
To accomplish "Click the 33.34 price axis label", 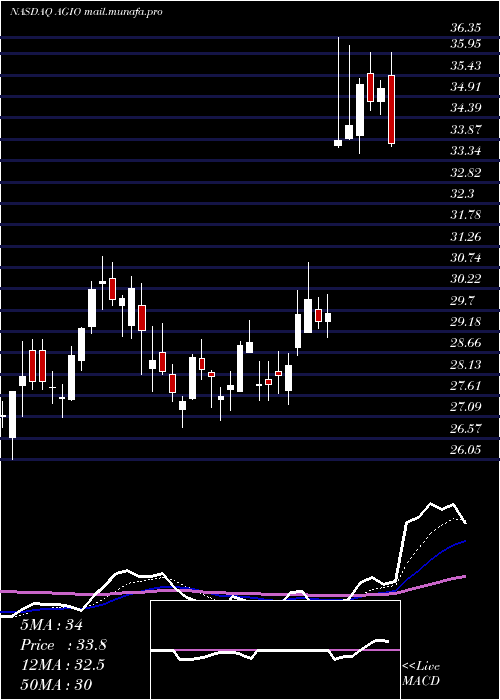I will 465,151.
